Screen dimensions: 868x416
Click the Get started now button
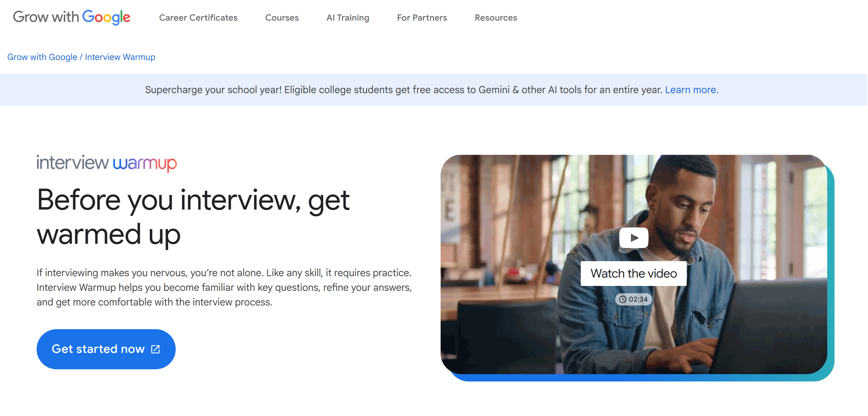106,349
